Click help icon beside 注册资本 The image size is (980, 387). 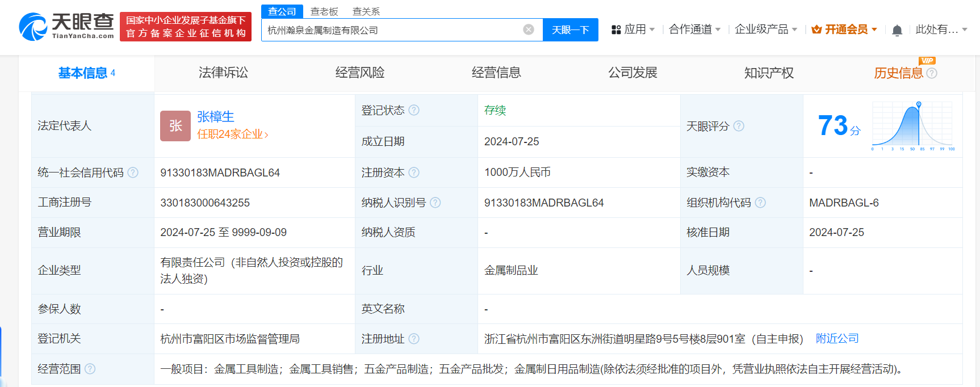click(x=414, y=173)
